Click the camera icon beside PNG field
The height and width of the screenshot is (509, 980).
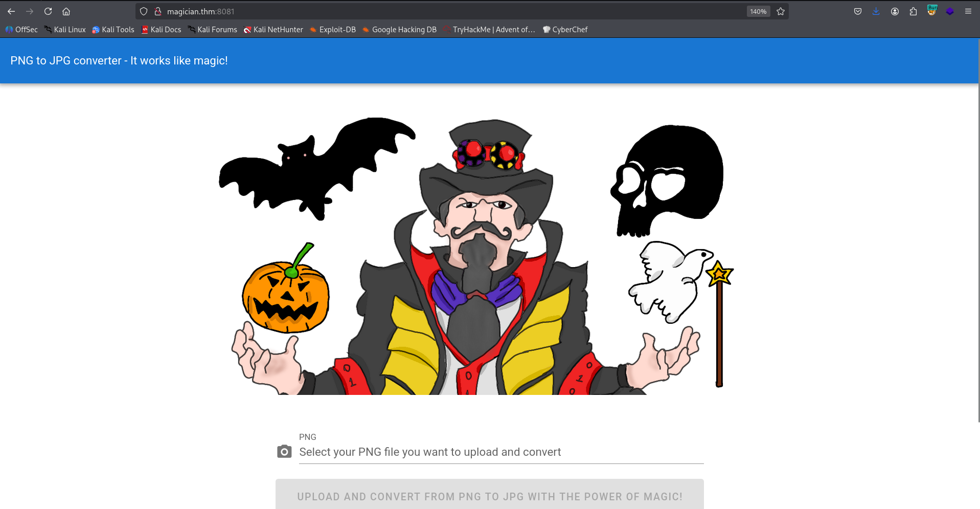tap(284, 452)
